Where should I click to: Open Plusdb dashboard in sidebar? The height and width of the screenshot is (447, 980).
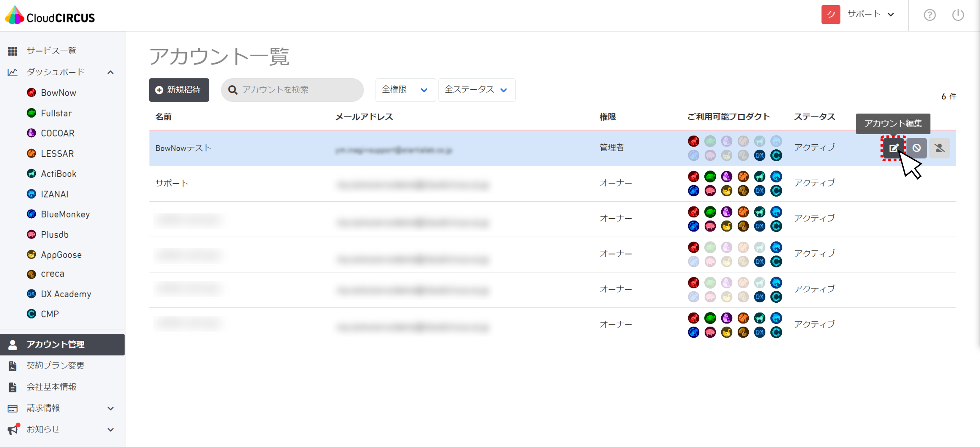click(55, 235)
